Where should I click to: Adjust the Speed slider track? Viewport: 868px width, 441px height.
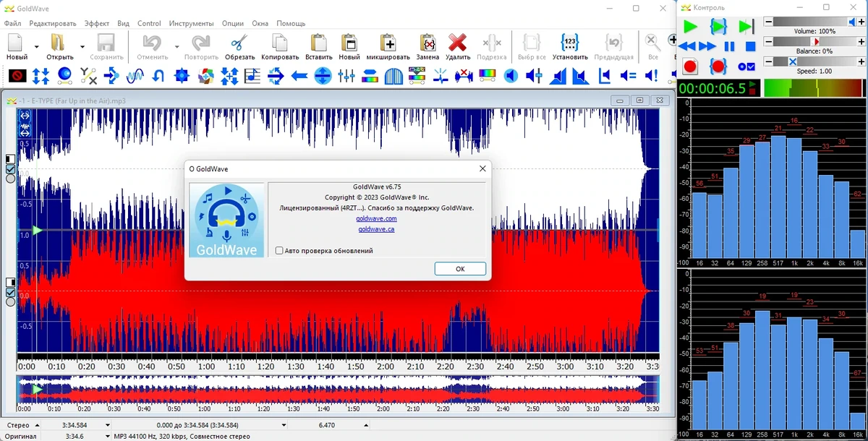(x=814, y=62)
